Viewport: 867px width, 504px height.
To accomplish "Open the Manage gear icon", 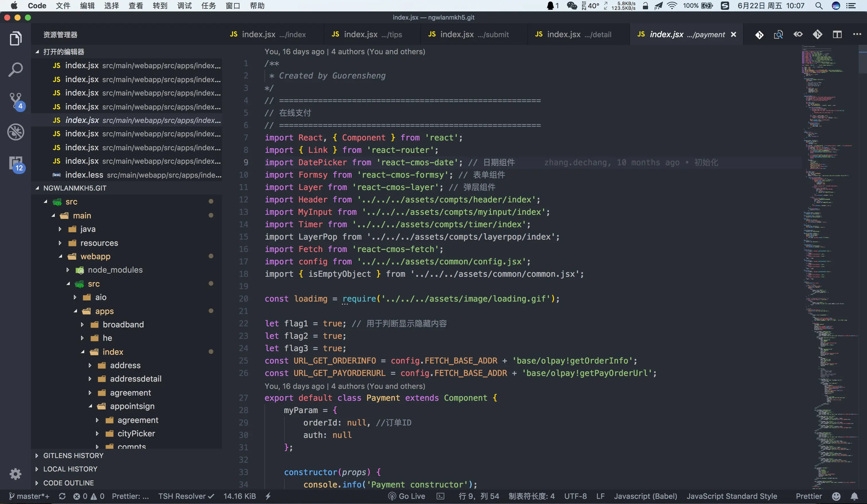I will [15, 474].
